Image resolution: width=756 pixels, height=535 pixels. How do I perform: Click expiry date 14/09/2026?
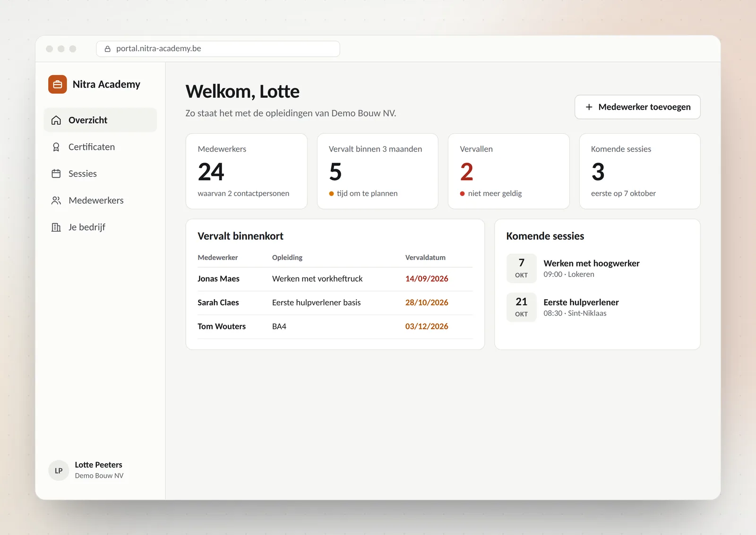coord(427,279)
